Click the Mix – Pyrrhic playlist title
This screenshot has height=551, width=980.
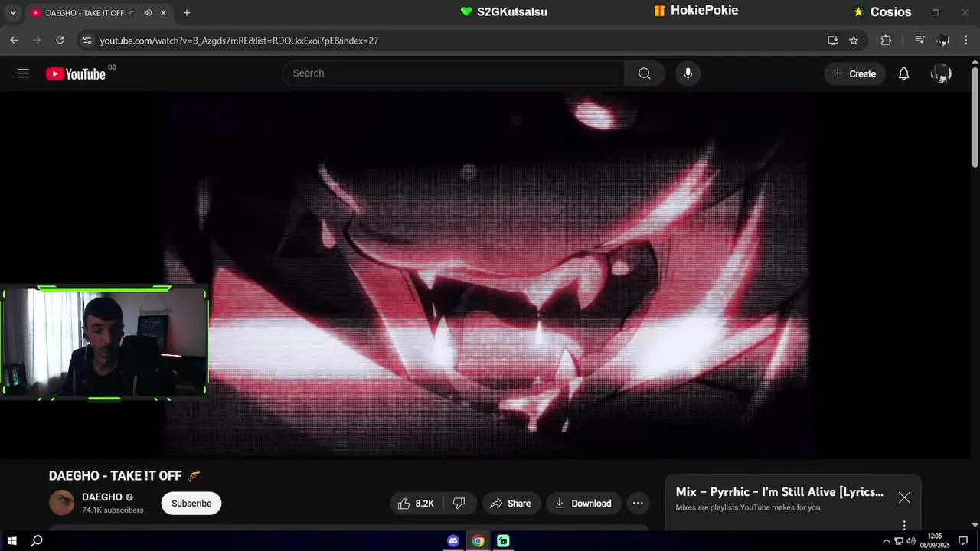point(779,492)
